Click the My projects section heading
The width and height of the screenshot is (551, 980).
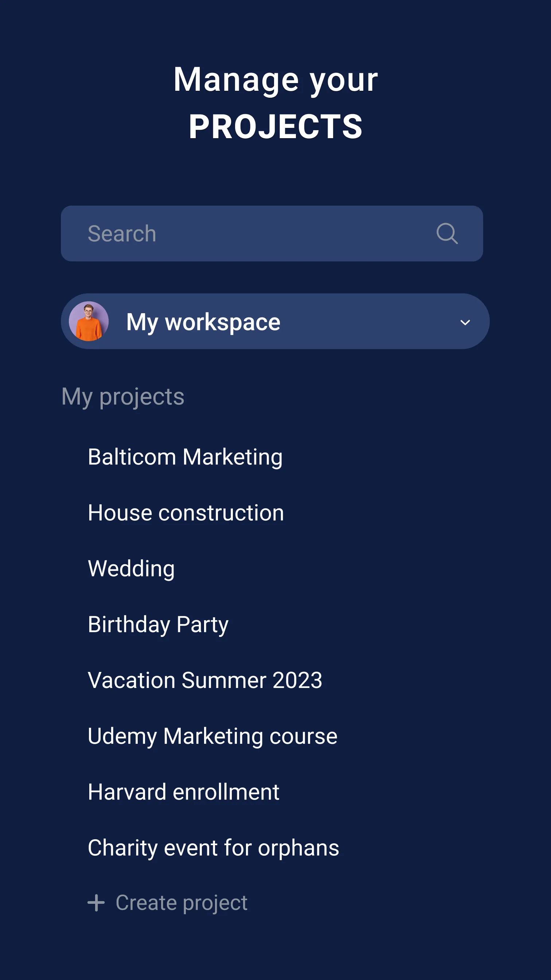(123, 397)
